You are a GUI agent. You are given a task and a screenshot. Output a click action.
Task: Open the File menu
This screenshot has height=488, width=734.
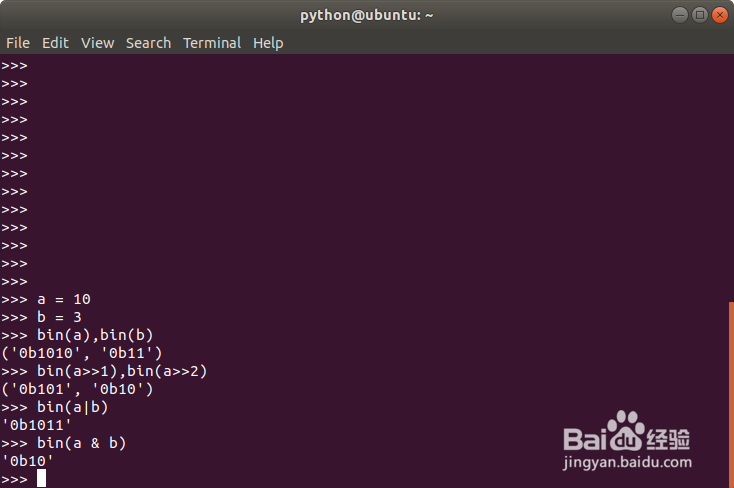(18, 43)
